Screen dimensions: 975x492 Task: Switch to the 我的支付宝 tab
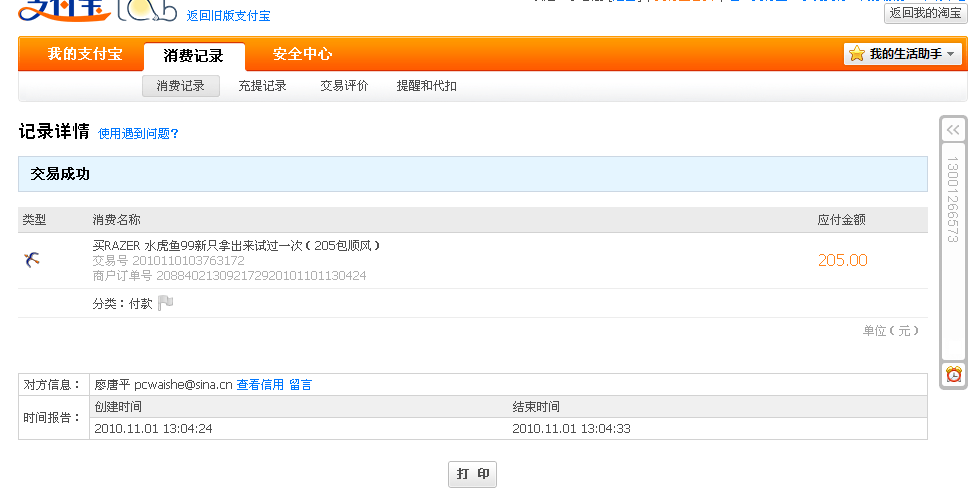84,54
